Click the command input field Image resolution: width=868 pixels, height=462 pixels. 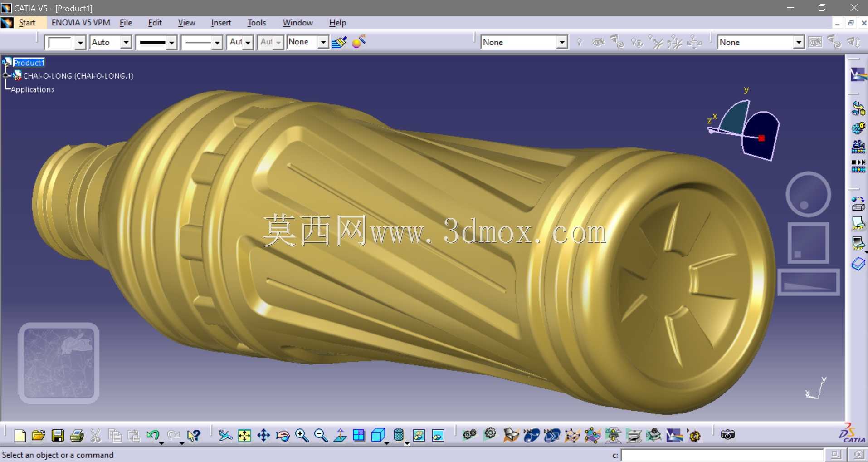[x=722, y=455]
